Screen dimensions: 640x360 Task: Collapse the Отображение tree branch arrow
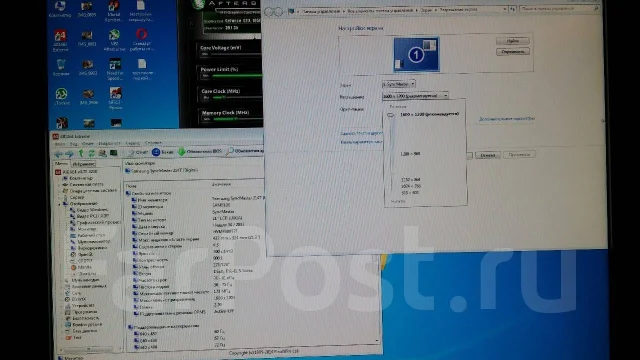[x=60, y=204]
